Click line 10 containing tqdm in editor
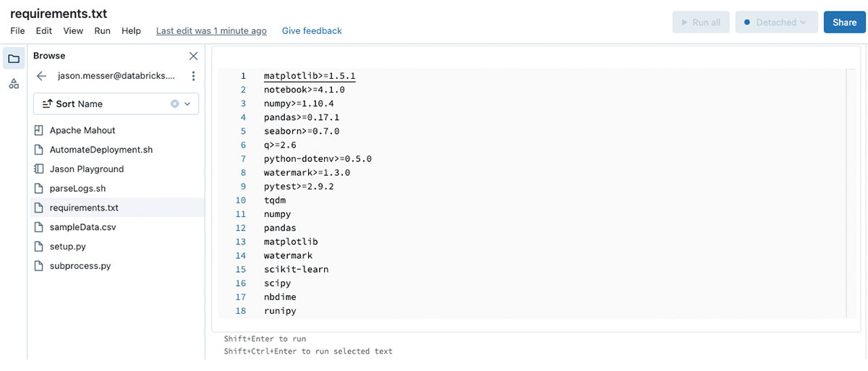868x371 pixels. tap(275, 200)
